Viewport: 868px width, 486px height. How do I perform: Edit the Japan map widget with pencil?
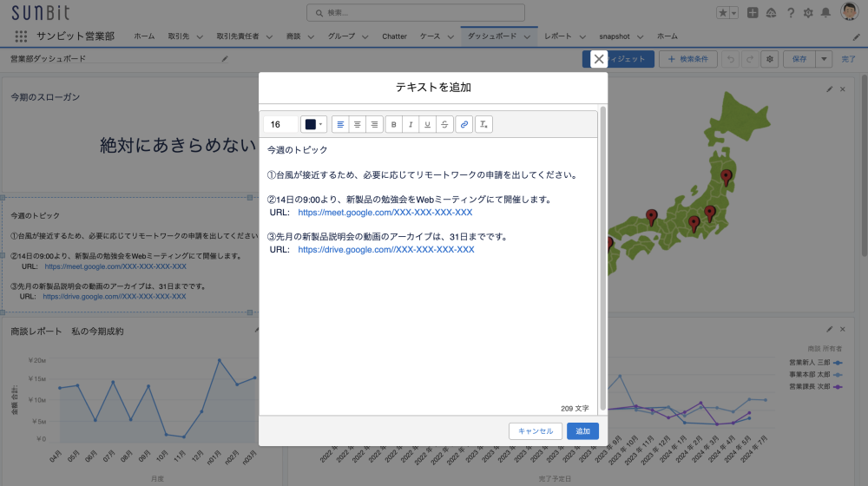pyautogui.click(x=829, y=89)
